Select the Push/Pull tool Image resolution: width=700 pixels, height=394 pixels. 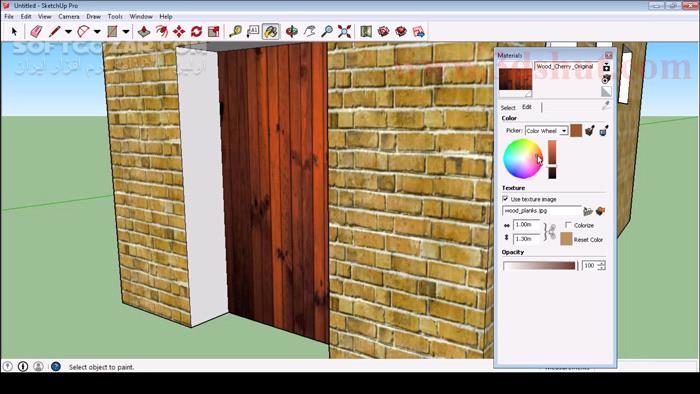pos(143,32)
